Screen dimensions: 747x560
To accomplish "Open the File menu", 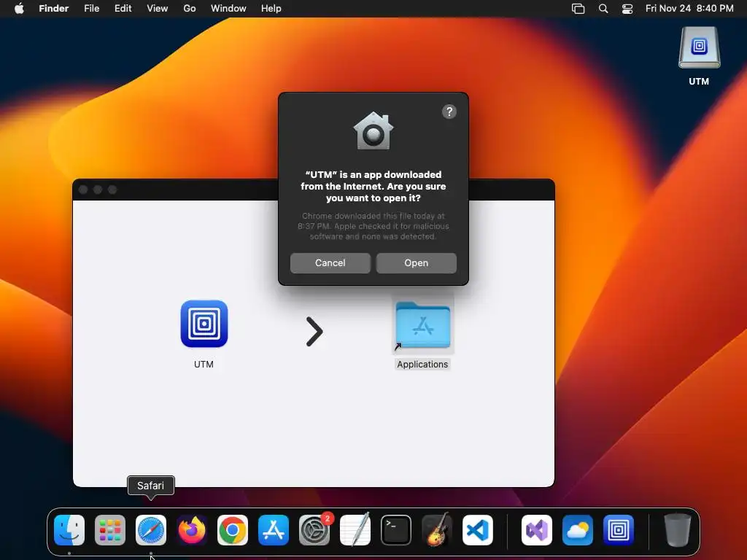I will click(x=91, y=9).
